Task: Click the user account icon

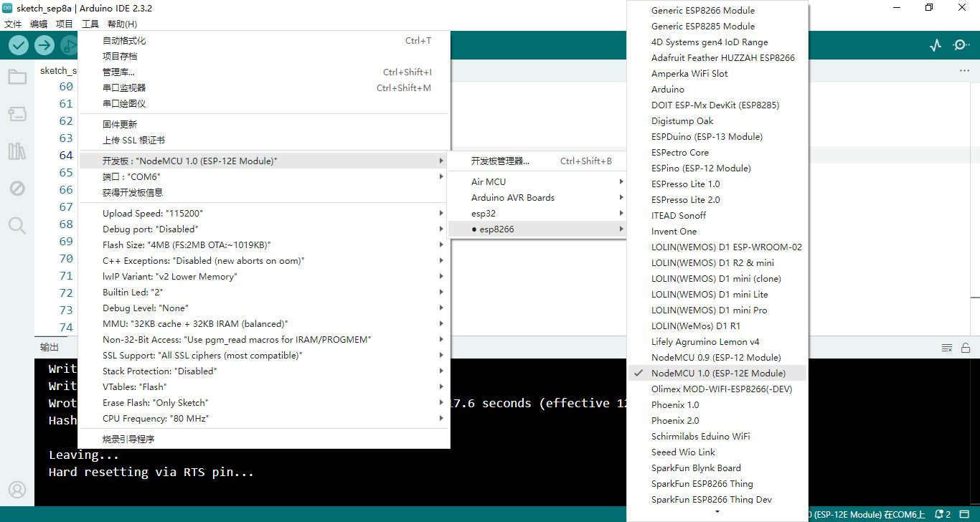Action: pyautogui.click(x=17, y=490)
